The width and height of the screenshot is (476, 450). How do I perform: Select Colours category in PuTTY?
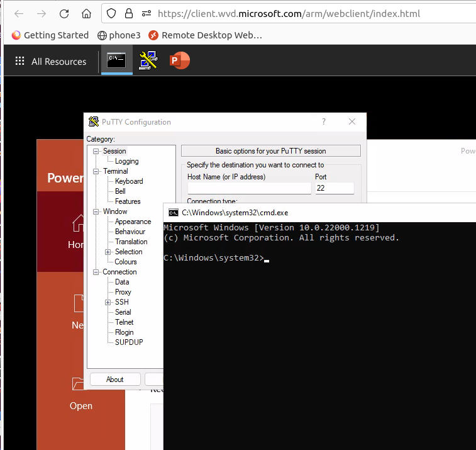point(126,262)
